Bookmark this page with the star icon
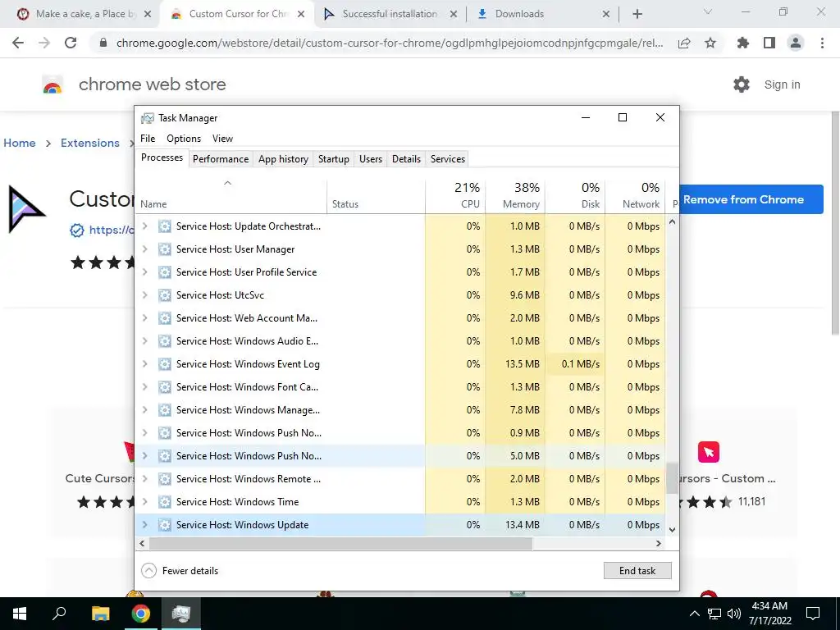 pyautogui.click(x=710, y=43)
